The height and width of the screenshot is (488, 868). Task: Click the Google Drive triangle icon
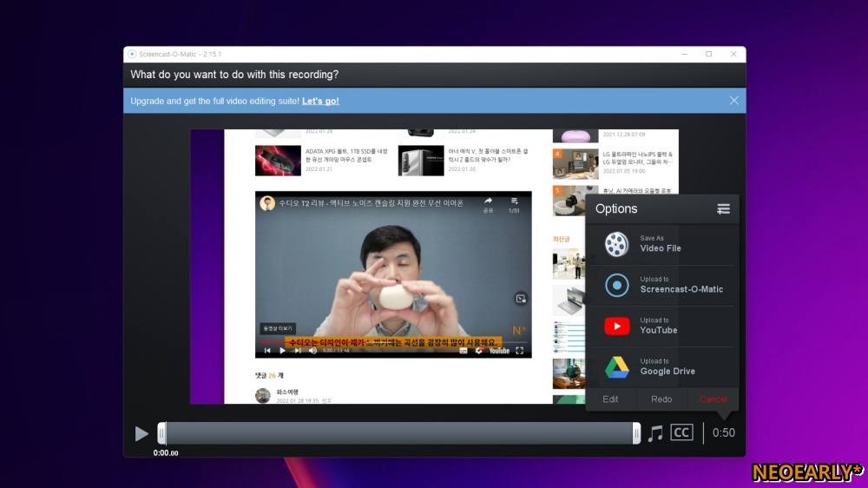point(616,367)
